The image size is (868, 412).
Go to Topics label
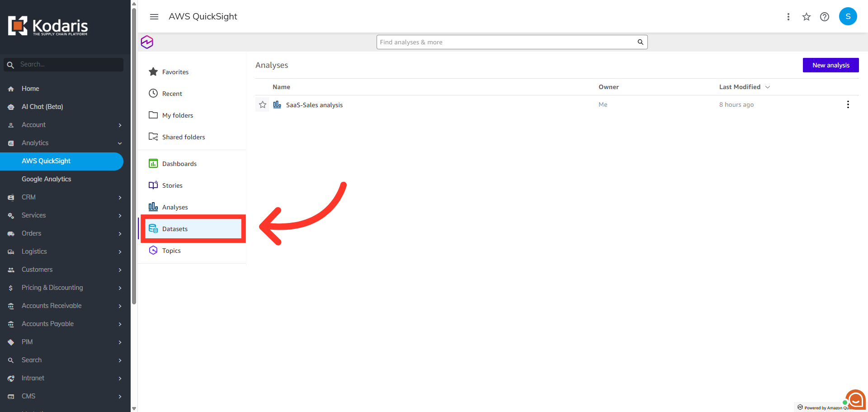pos(171,251)
